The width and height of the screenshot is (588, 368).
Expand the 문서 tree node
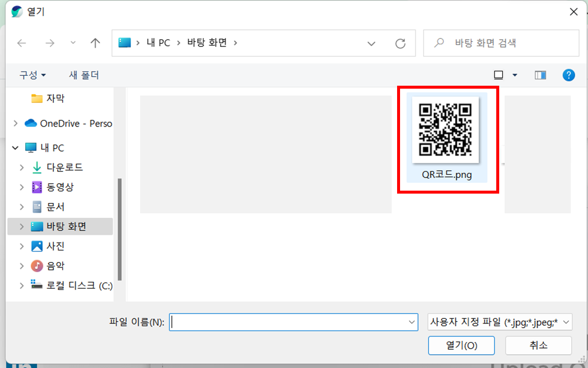(22, 206)
